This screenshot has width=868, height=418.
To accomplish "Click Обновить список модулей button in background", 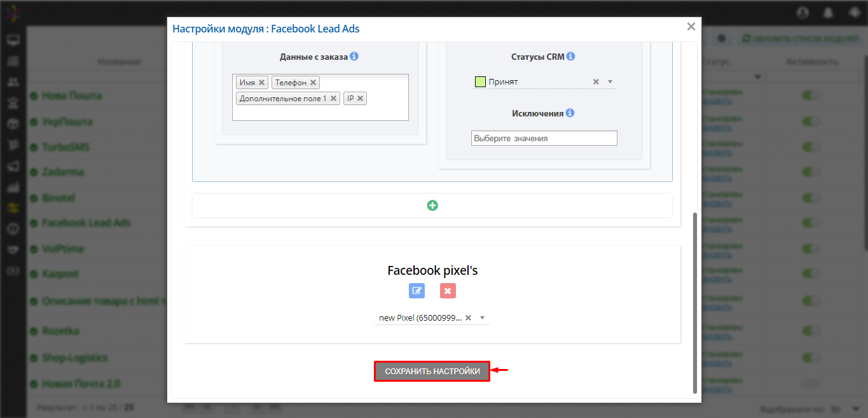I will point(801,38).
